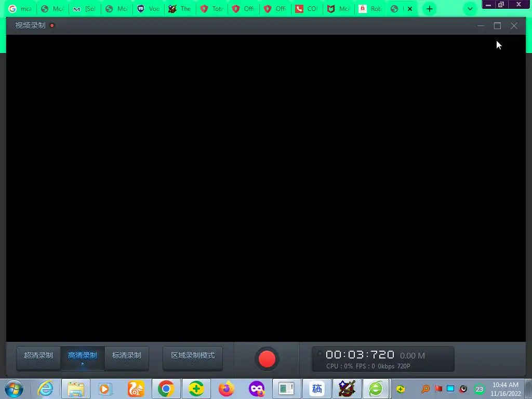Image resolution: width=532 pixels, height=399 pixels.
Task: Open a new browser tab with plus
Action: (430, 9)
